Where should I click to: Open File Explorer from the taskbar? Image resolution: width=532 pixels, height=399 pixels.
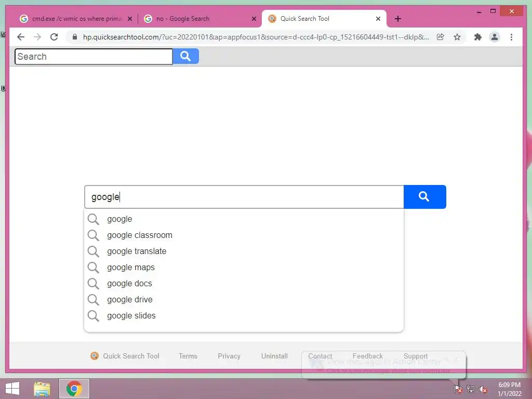tap(42, 389)
